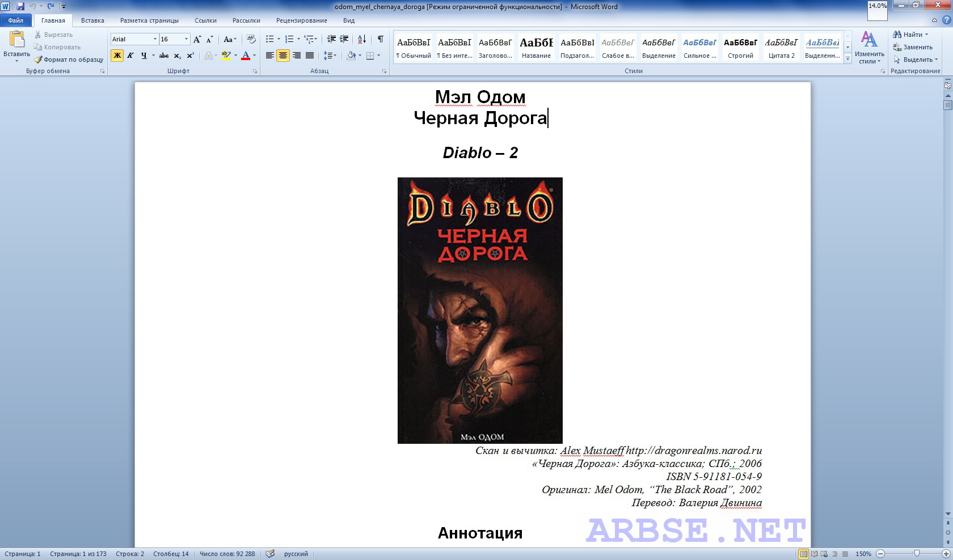Justify text alignment

tap(310, 56)
